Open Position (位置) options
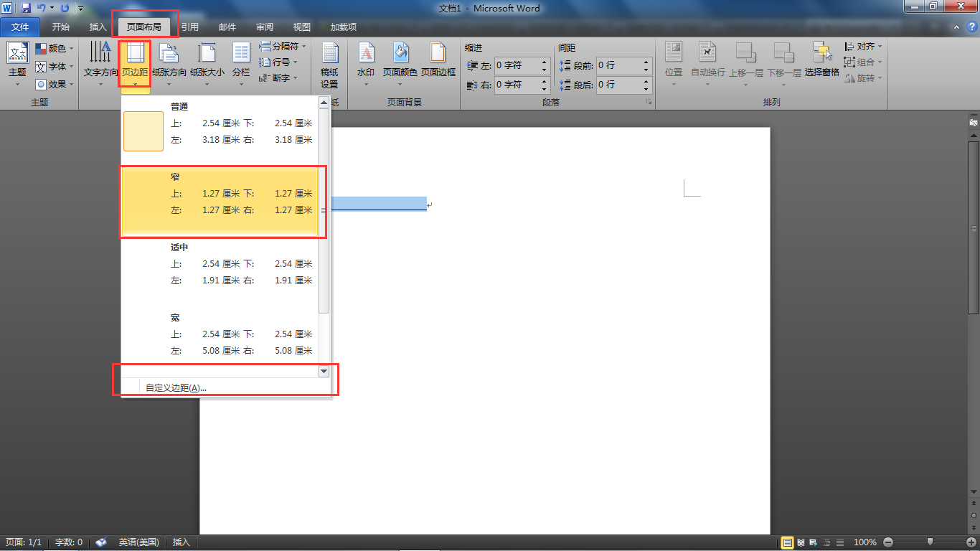This screenshot has width=980, height=551. click(674, 64)
